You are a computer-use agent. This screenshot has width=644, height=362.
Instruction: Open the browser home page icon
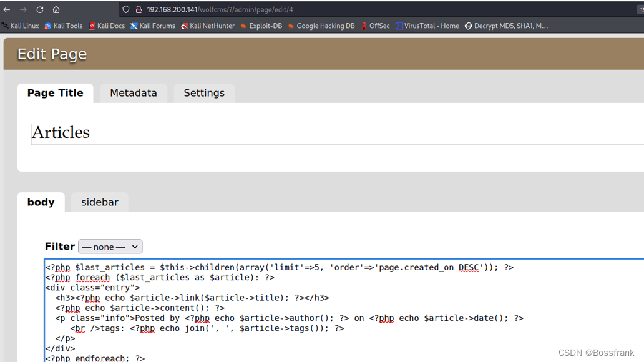pos(56,9)
